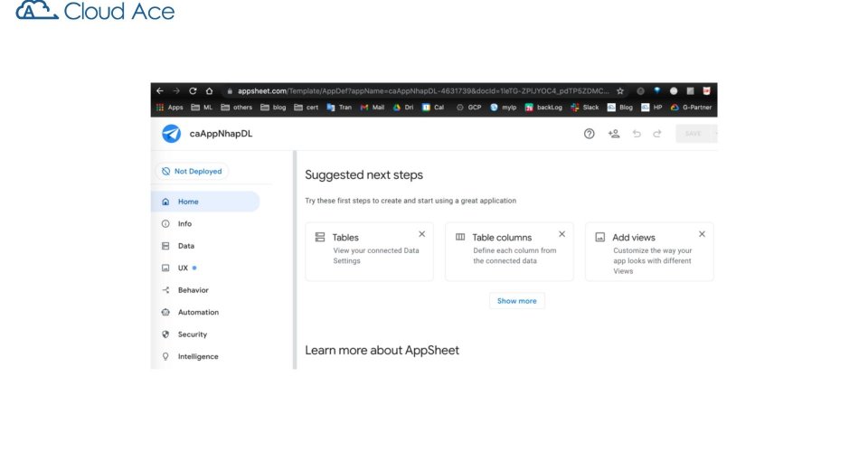Open the Cal bookmark
The height and width of the screenshot is (452, 868).
pos(433,108)
